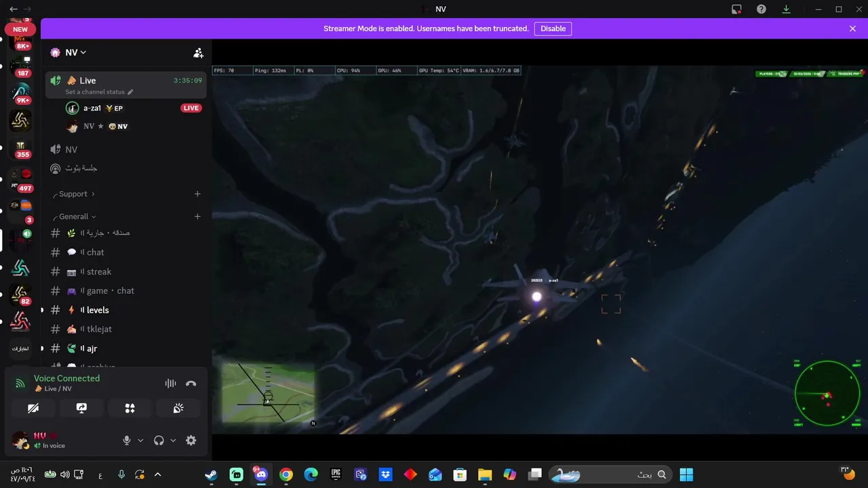
Task: Open Dropbox from the taskbar
Action: tap(385, 474)
